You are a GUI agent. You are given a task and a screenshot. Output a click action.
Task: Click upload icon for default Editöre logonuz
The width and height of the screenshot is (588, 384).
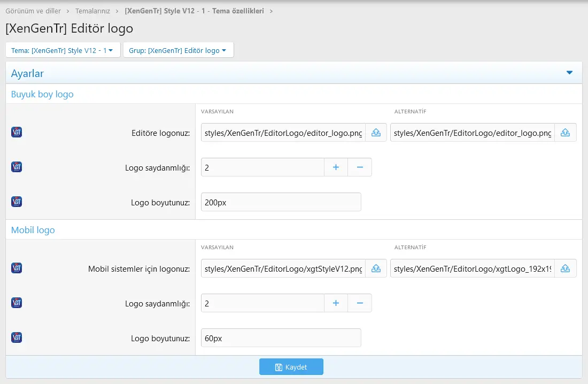coord(376,133)
